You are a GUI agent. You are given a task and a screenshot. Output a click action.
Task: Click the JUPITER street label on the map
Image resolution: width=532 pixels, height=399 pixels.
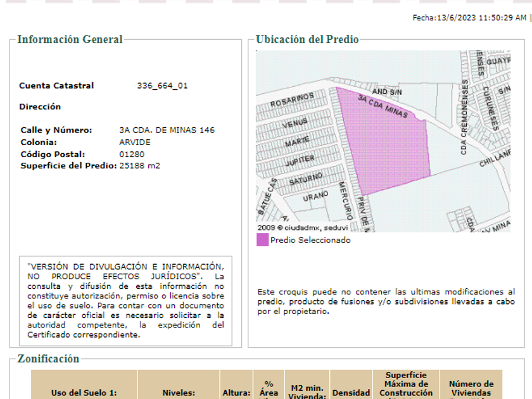click(300, 162)
